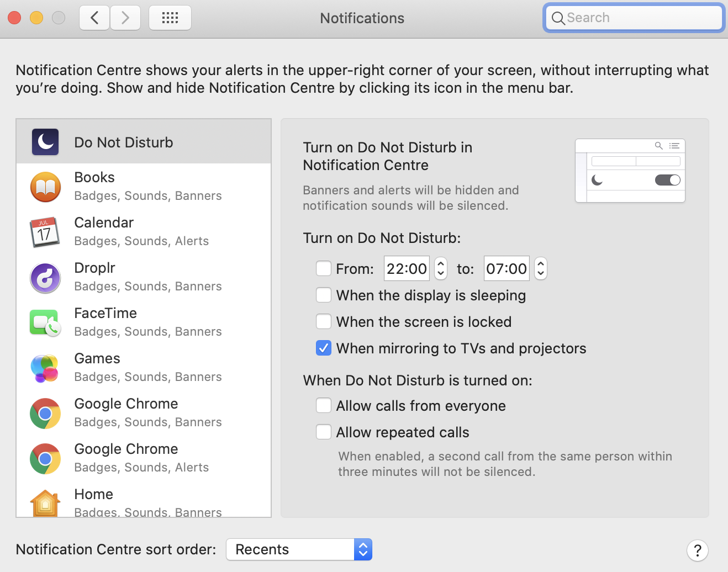Viewport: 728px width, 572px height.
Task: Enable the From time schedule checkbox
Action: (x=324, y=269)
